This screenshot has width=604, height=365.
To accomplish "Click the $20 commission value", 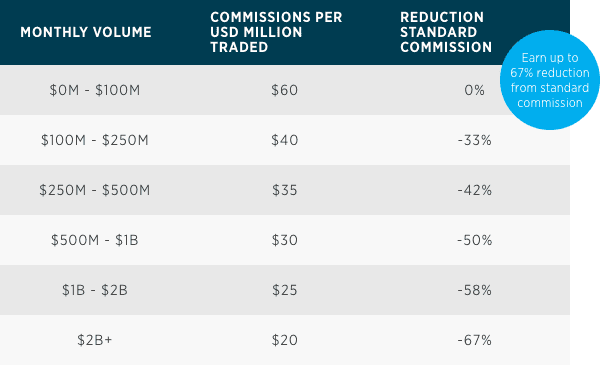I will pos(284,340).
